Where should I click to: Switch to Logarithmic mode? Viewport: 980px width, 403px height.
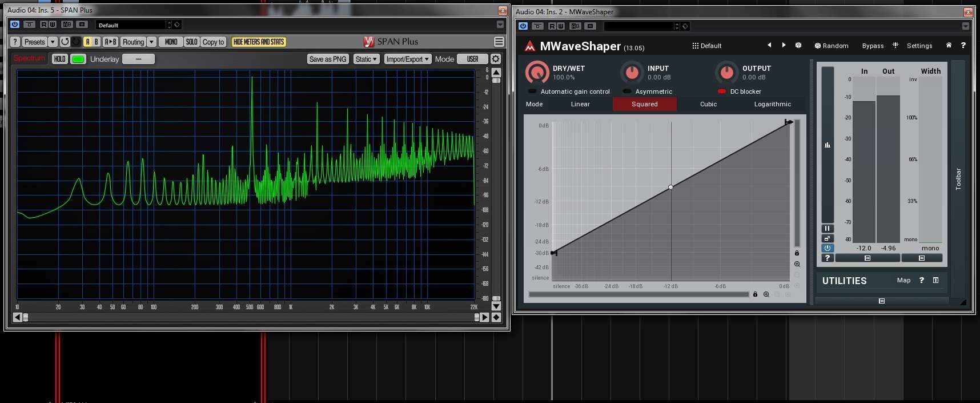click(772, 104)
